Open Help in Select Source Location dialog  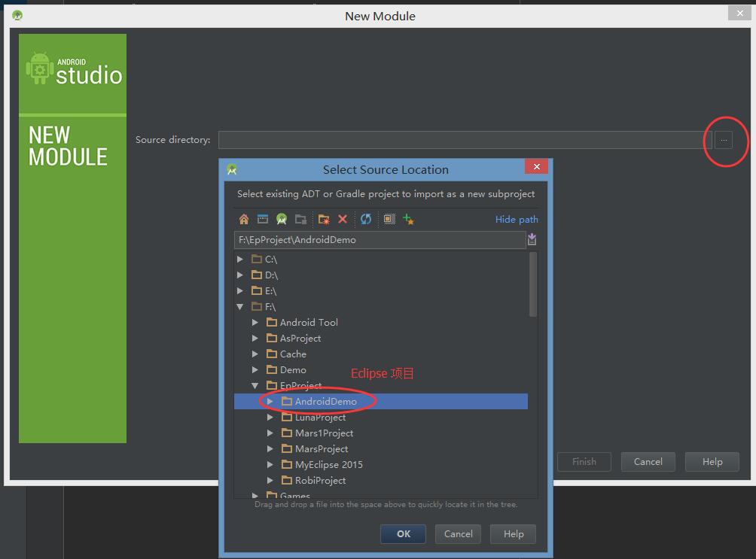(x=513, y=534)
